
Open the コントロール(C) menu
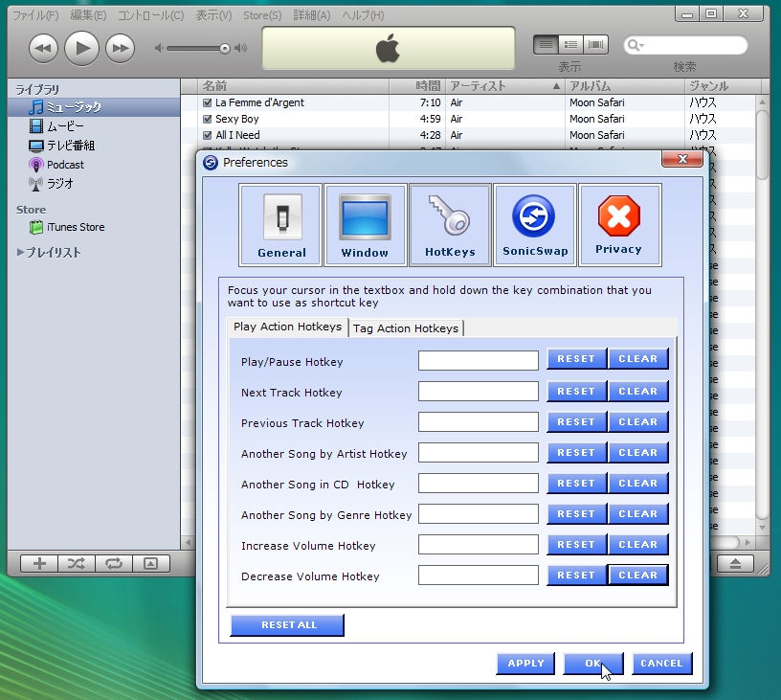pyautogui.click(x=150, y=15)
